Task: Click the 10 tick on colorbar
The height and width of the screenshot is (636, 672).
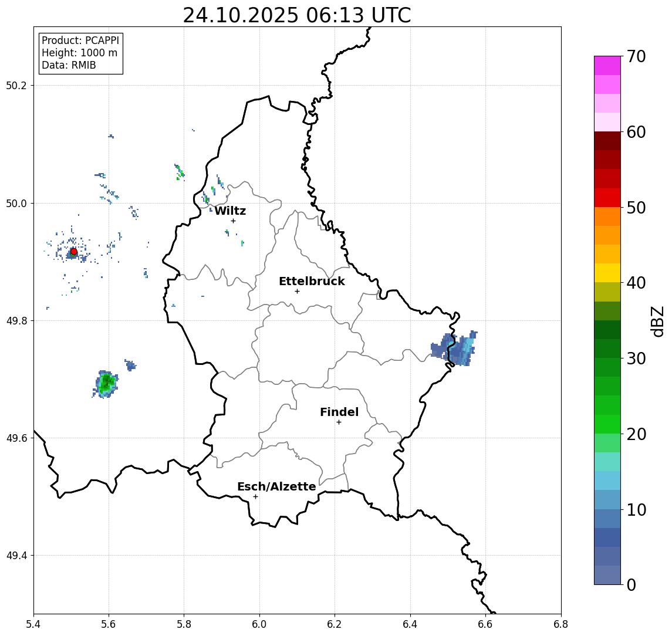Action: click(x=636, y=509)
